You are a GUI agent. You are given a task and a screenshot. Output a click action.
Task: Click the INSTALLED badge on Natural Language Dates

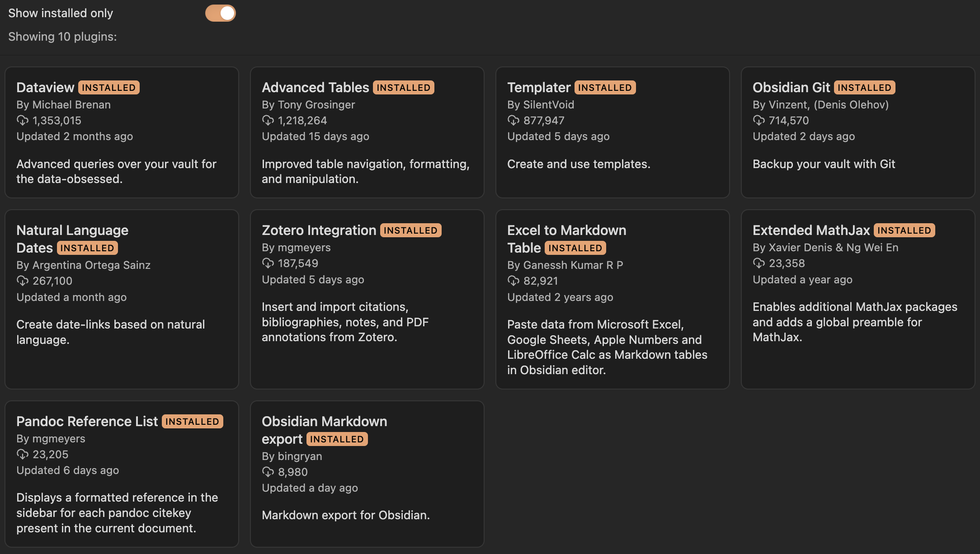click(x=87, y=248)
